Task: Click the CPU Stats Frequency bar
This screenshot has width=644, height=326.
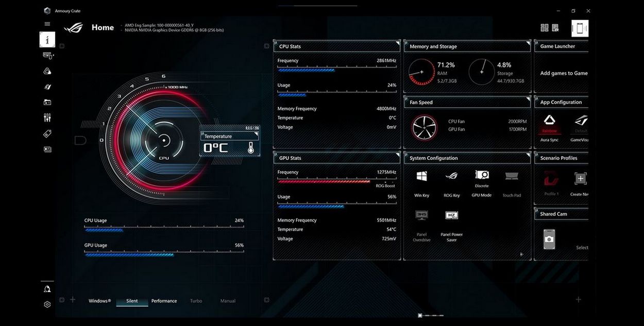Action: tap(336, 69)
